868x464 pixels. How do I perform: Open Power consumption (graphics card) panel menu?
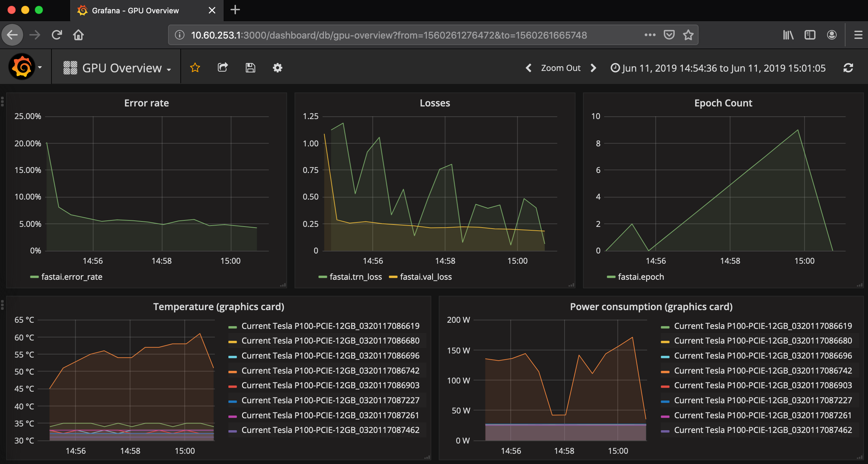[x=651, y=307]
